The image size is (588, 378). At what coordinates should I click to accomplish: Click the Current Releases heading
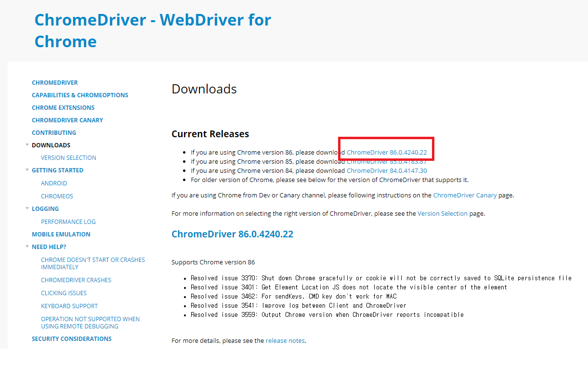coord(210,134)
